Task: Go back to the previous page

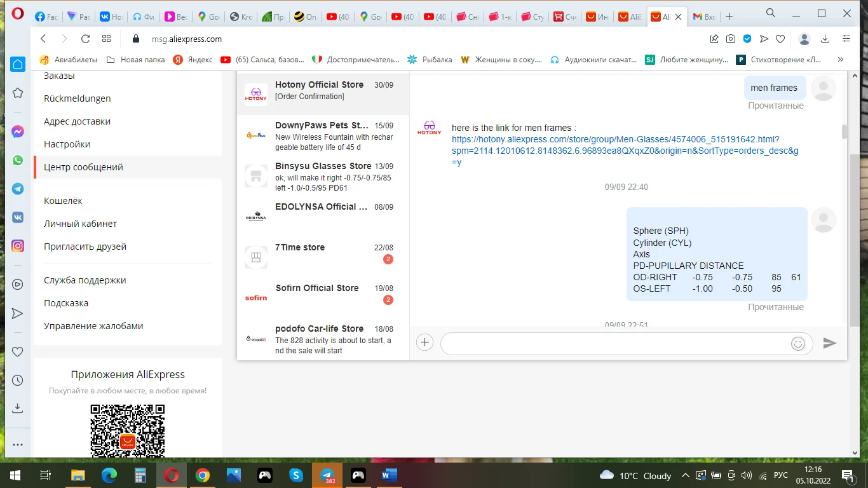Action: tap(43, 39)
